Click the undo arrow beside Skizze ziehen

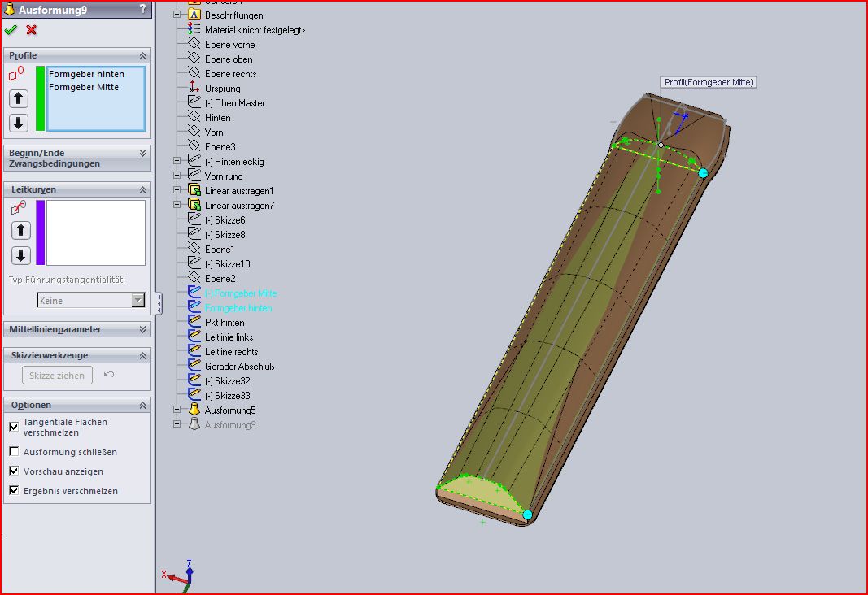pos(109,375)
